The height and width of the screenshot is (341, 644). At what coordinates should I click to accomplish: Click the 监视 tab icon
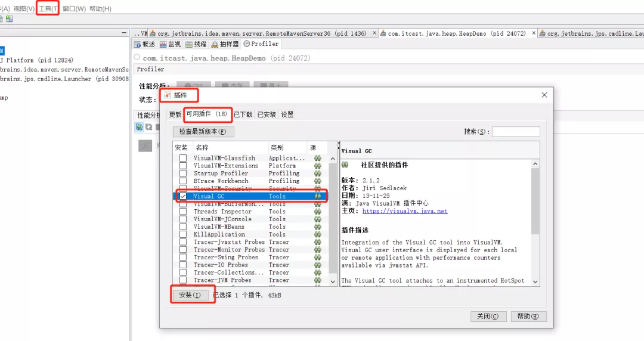[163, 44]
